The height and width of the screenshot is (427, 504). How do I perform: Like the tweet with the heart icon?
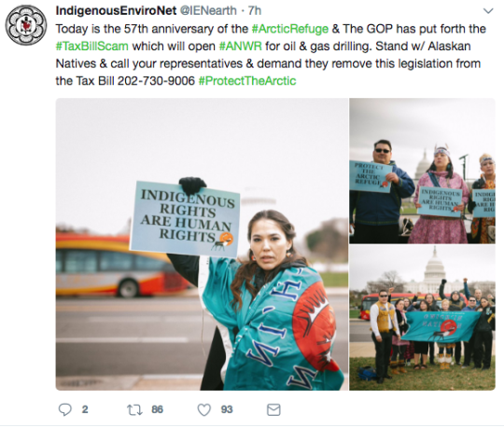click(x=203, y=410)
